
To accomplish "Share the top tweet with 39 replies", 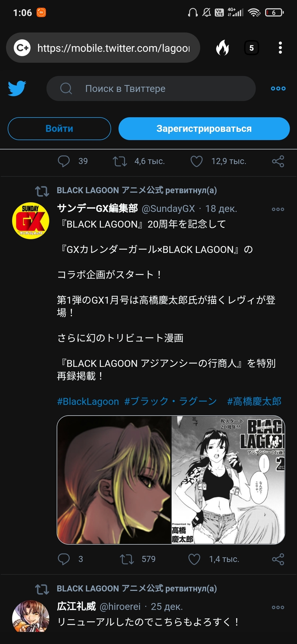I will [x=278, y=161].
